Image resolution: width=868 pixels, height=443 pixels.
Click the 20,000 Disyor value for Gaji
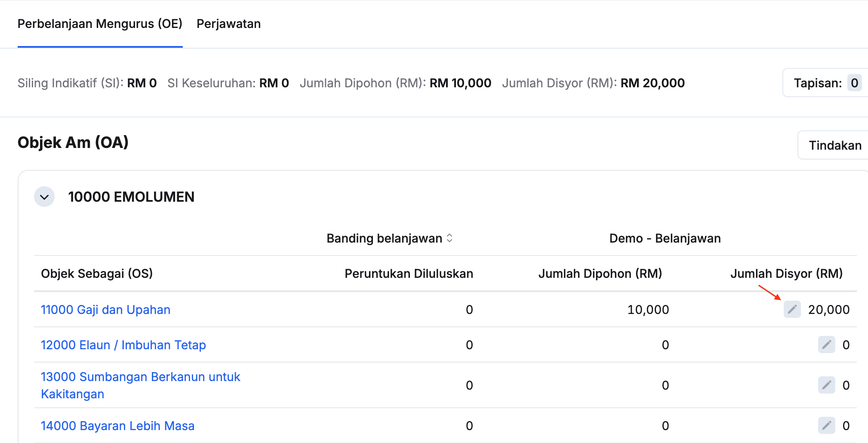828,310
